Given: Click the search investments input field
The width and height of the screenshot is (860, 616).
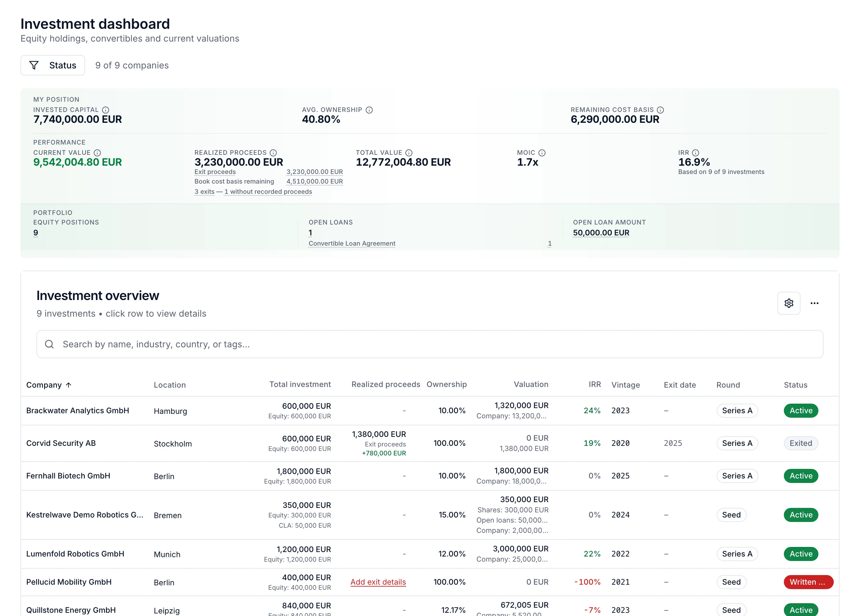Looking at the screenshot, I should click(x=430, y=344).
